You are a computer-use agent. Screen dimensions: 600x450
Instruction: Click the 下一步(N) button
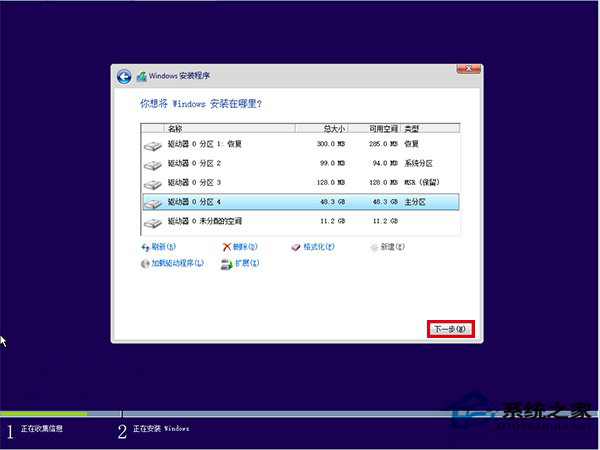coord(450,329)
